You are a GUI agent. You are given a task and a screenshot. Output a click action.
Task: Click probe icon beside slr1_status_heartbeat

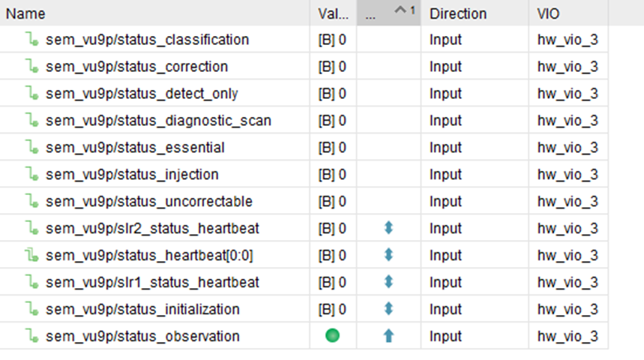pyautogui.click(x=31, y=282)
